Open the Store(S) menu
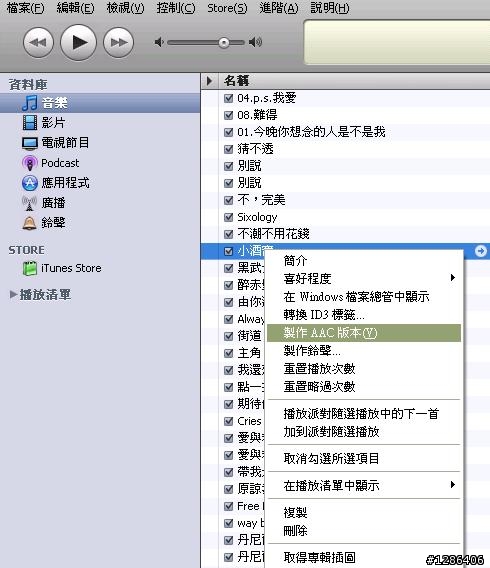The width and height of the screenshot is (490, 568). coord(227,8)
